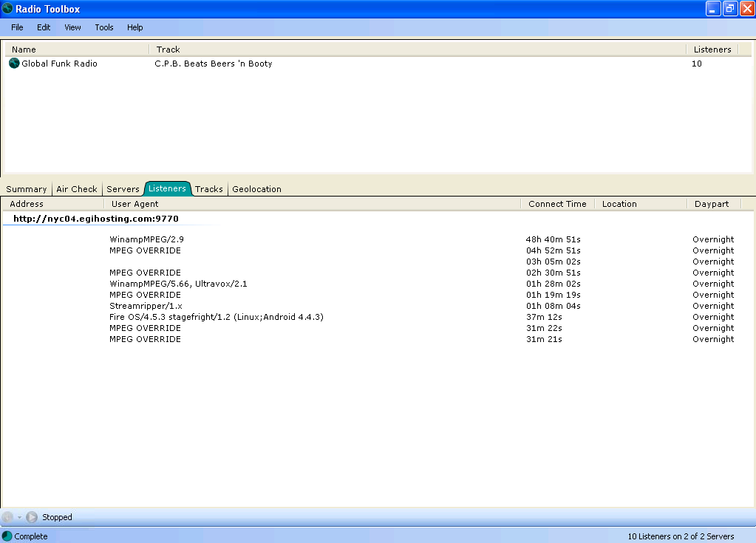Open the File menu
This screenshot has height=543, width=756.
17,27
